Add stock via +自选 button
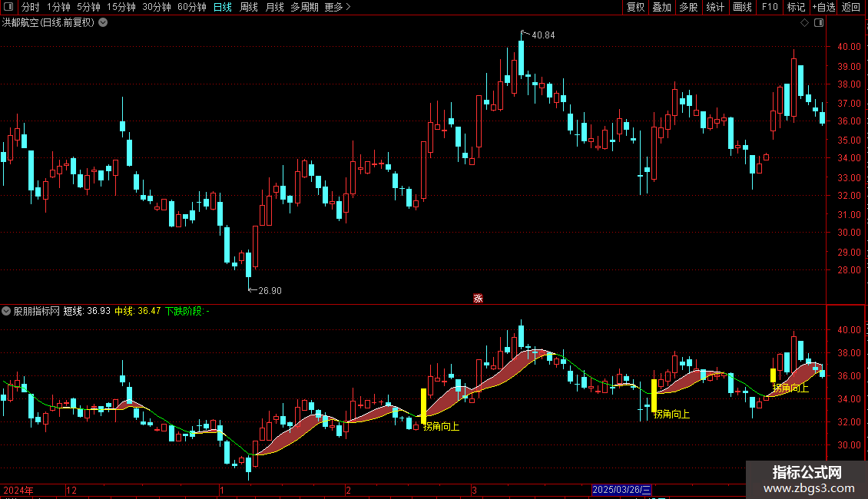Image resolution: width=868 pixels, height=499 pixels. pos(823,7)
